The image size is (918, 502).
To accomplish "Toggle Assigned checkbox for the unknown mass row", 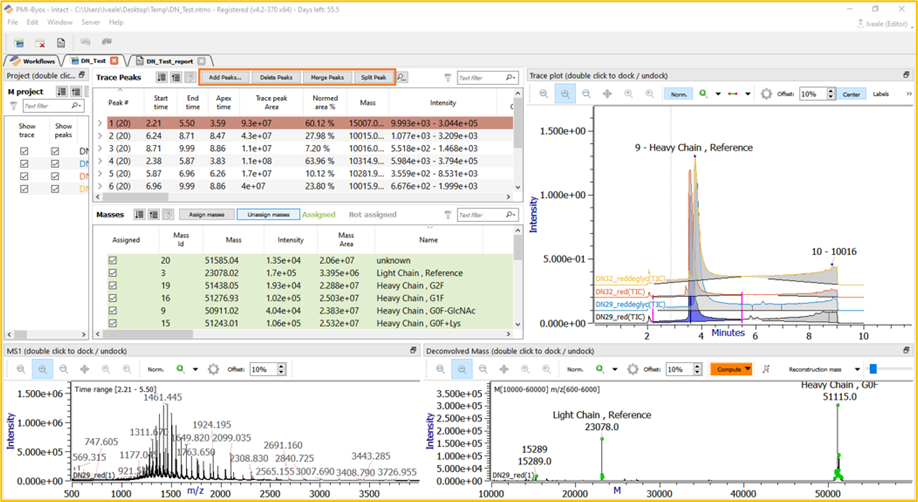I will point(112,259).
